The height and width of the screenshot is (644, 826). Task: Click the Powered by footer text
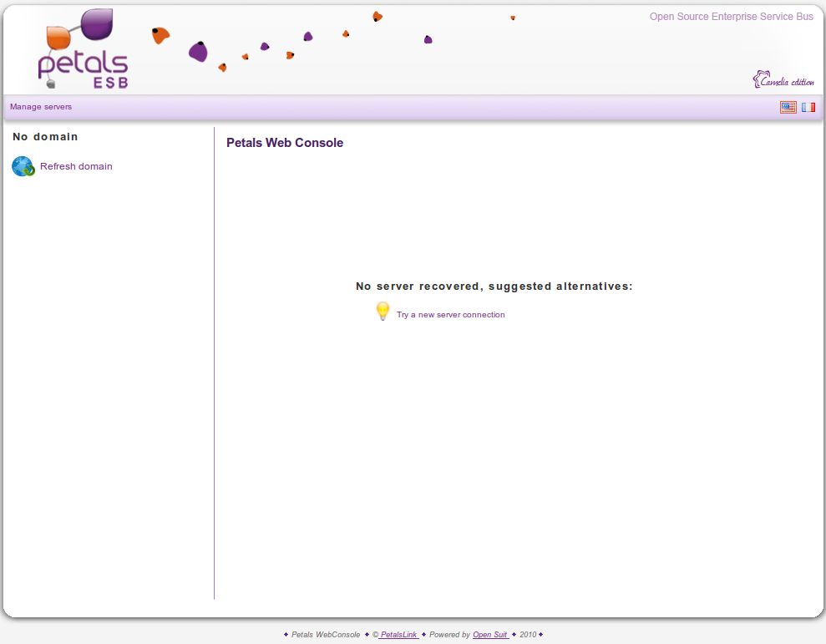click(x=449, y=635)
